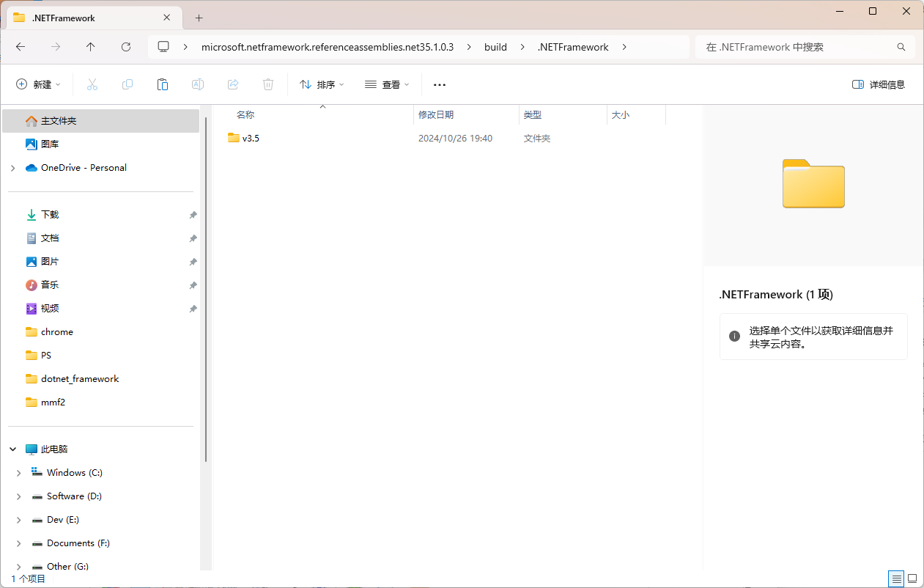Open the 排序 sort dropdown
The height and width of the screenshot is (588, 924).
click(x=322, y=84)
